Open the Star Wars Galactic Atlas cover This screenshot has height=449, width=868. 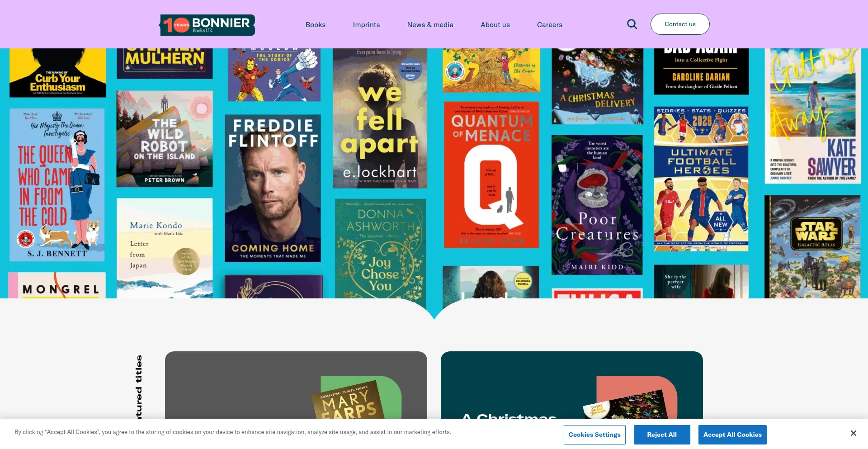tap(812, 246)
